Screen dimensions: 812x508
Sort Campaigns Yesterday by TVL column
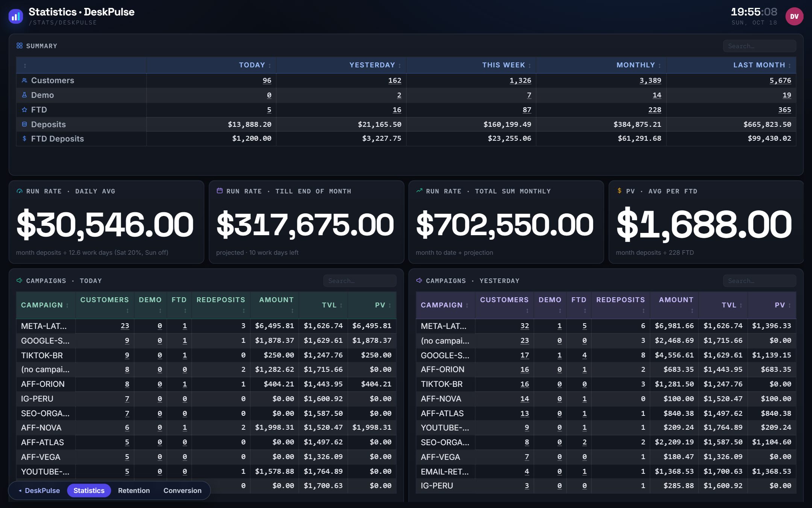[x=723, y=305]
